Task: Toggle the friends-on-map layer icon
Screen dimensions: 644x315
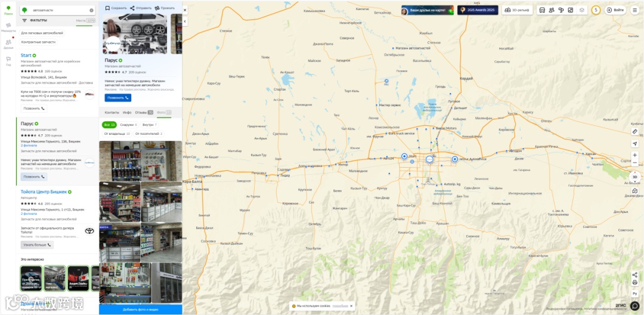Action: tap(552, 10)
